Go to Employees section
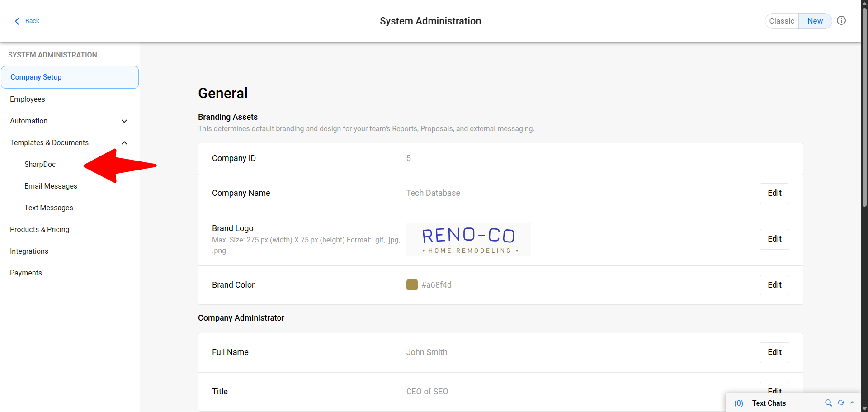Viewport: 868px width, 412px height. pyautogui.click(x=28, y=99)
